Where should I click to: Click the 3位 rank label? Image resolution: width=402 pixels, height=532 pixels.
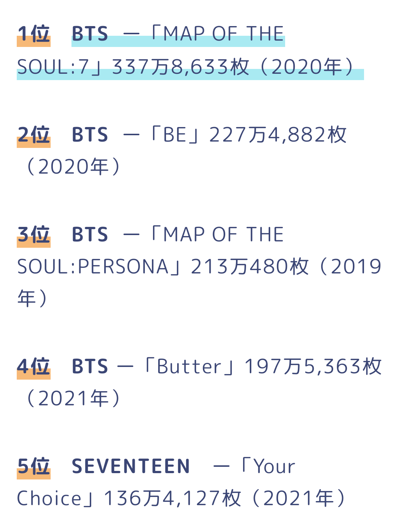(33, 235)
